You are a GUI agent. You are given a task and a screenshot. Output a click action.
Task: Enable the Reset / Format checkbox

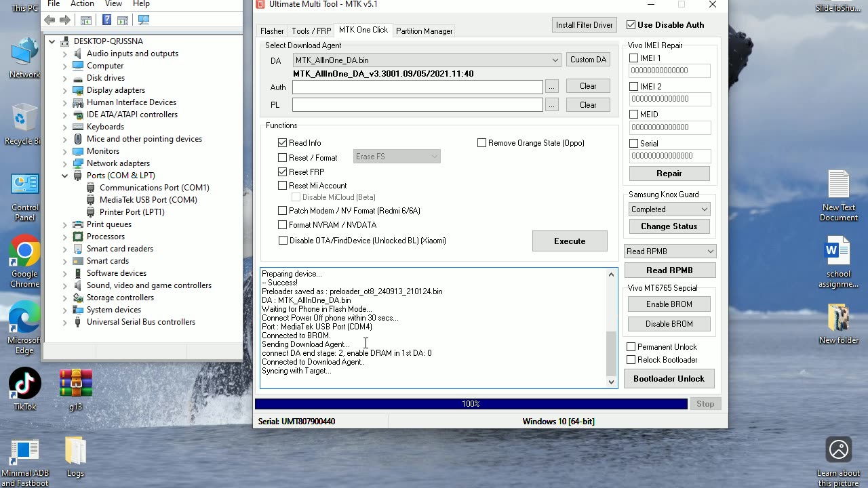tap(283, 158)
